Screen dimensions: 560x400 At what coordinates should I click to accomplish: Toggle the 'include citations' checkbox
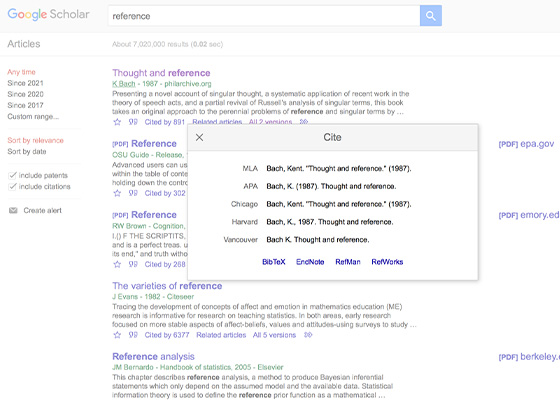click(12, 186)
